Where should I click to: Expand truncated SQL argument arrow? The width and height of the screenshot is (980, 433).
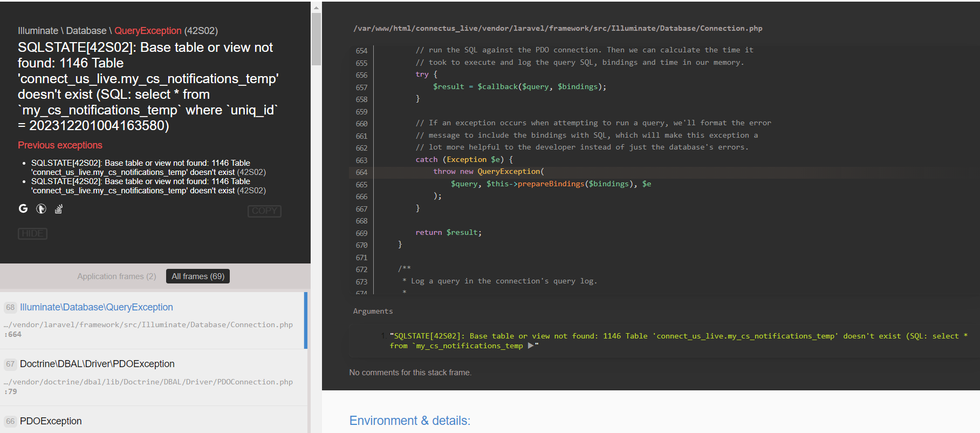tap(531, 346)
